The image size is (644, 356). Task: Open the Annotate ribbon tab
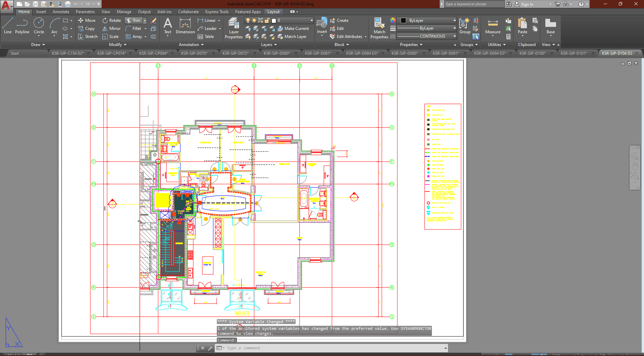[61, 12]
